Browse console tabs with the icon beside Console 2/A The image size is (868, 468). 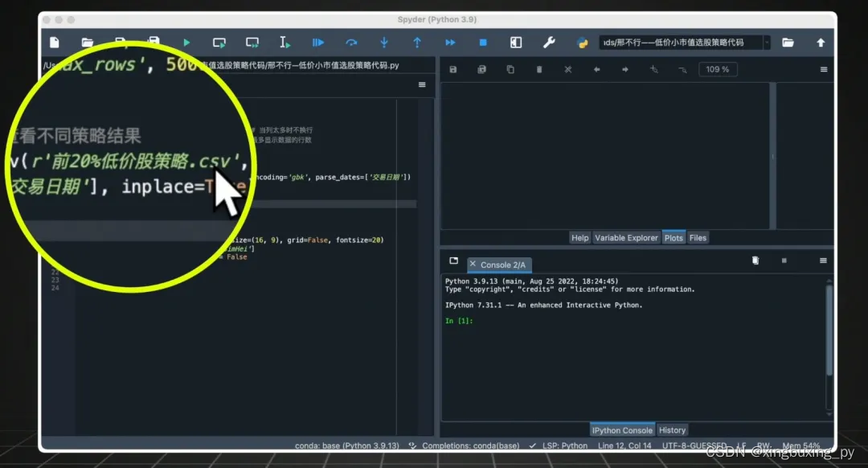click(454, 261)
